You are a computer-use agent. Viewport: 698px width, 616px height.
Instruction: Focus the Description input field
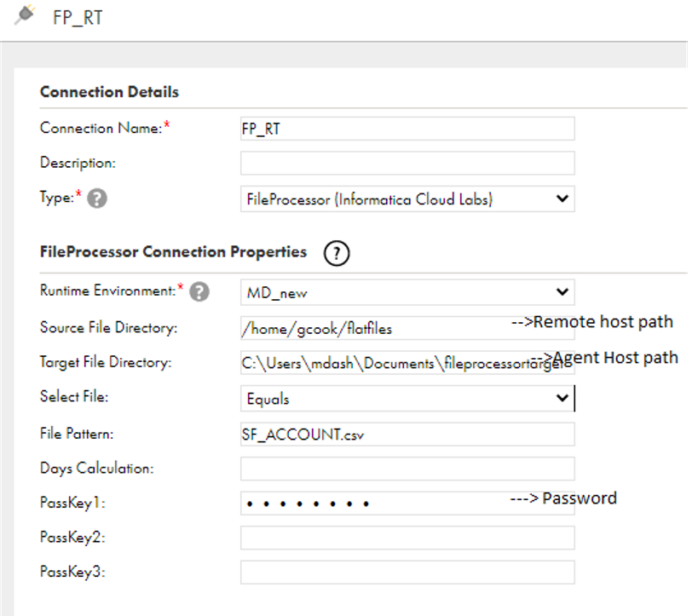click(x=407, y=163)
